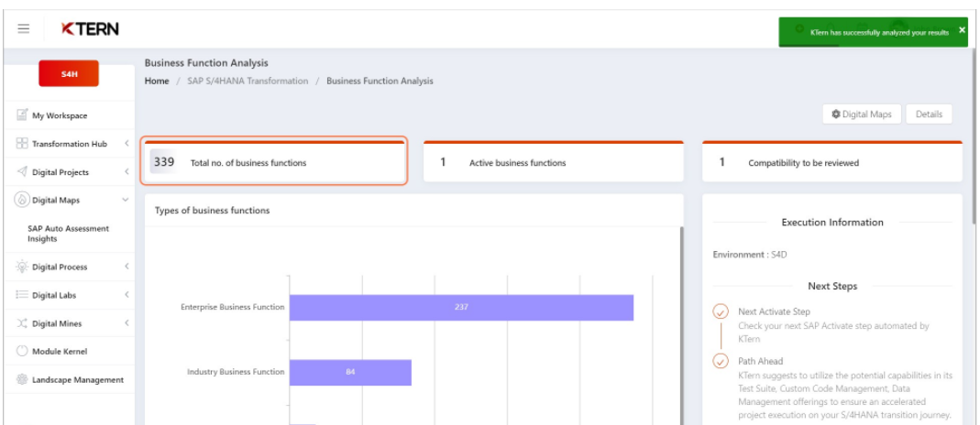Expand the Digital Process chevron

click(x=127, y=267)
